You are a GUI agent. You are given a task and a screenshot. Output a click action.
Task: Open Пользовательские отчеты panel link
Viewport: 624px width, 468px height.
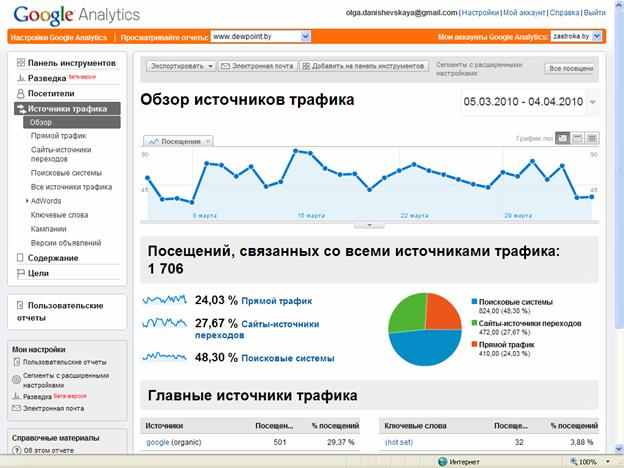[60, 312]
